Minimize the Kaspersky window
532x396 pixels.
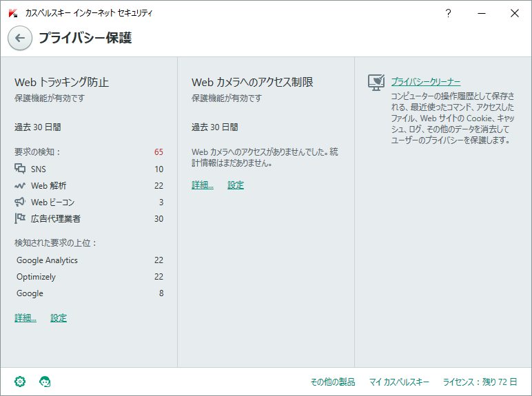tap(482, 13)
